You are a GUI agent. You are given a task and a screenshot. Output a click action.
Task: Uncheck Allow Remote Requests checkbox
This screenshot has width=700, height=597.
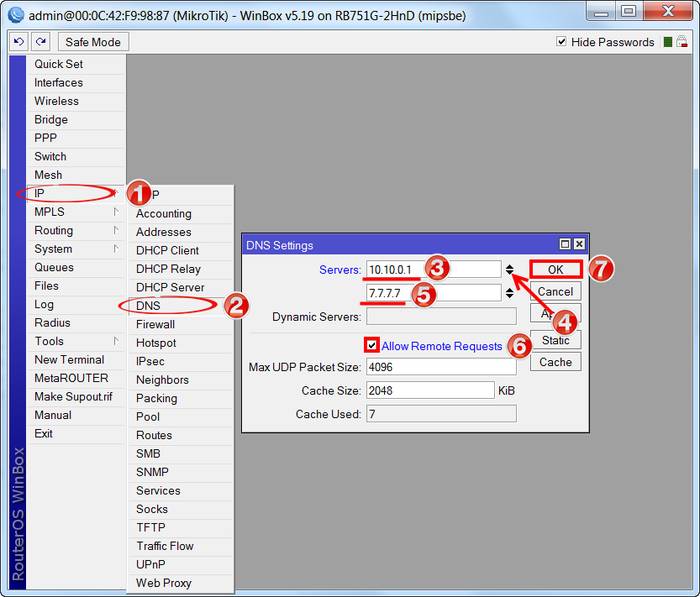coord(372,345)
